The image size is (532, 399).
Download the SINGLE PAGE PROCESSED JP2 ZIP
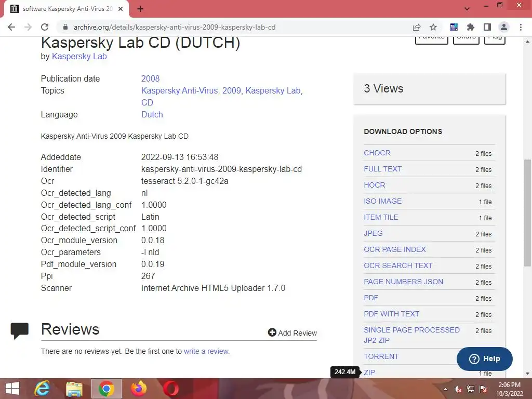[411, 335]
